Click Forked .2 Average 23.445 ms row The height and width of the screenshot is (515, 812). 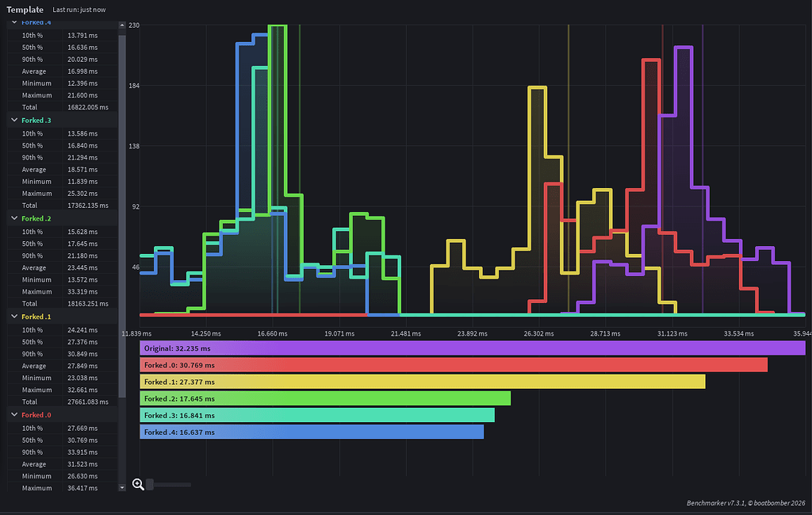pyautogui.click(x=63, y=268)
